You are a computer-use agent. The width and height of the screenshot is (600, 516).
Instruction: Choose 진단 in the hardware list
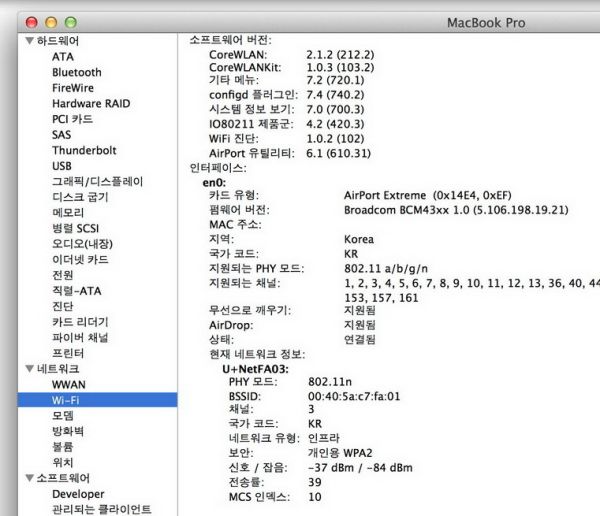click(63, 307)
